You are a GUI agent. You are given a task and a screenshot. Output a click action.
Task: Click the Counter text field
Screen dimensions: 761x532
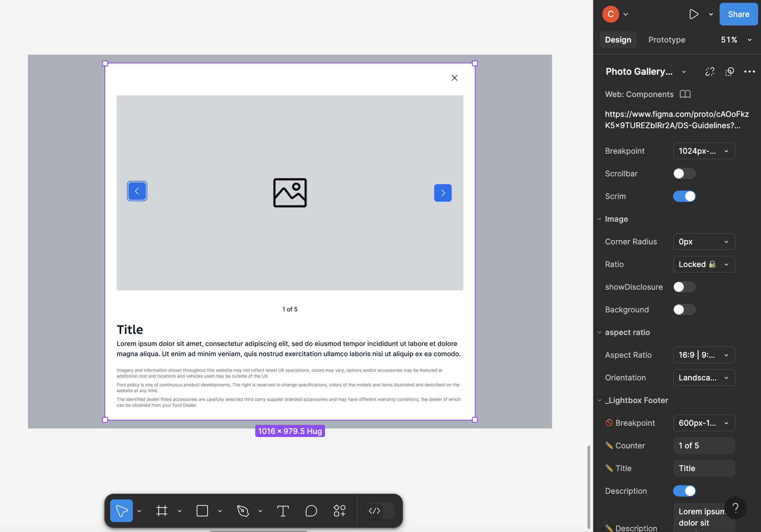pyautogui.click(x=704, y=446)
